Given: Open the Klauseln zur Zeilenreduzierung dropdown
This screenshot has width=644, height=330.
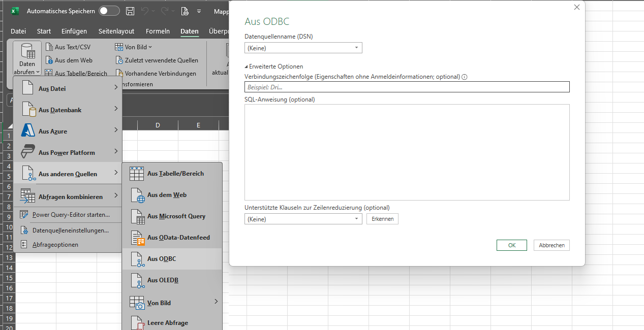Looking at the screenshot, I should (303, 219).
